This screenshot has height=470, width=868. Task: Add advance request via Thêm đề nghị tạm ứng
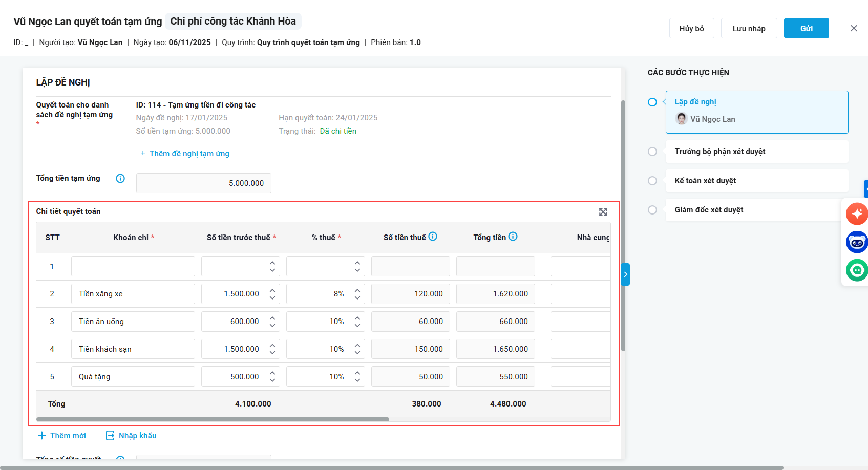point(185,154)
